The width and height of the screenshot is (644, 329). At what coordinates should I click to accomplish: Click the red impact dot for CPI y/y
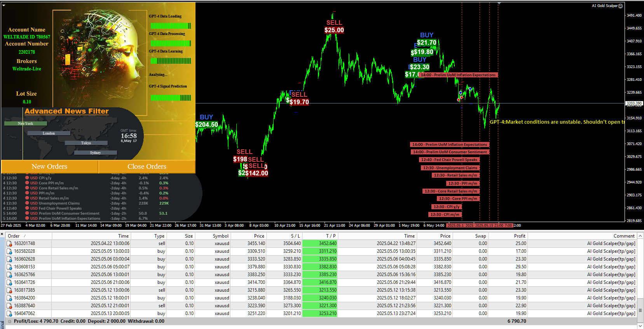pyautogui.click(x=27, y=178)
